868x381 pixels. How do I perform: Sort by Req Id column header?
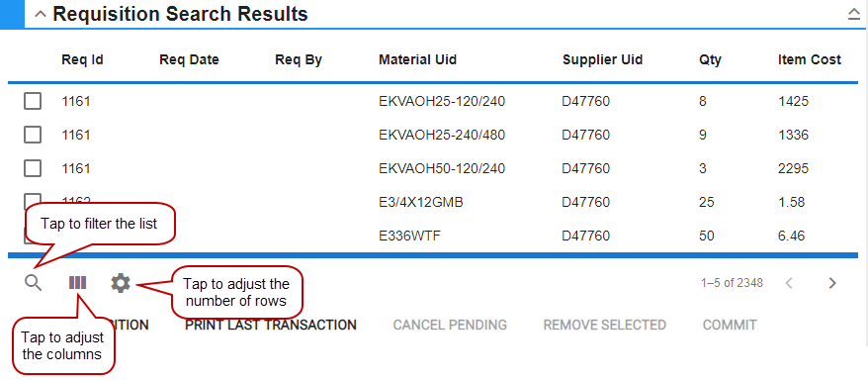82,59
